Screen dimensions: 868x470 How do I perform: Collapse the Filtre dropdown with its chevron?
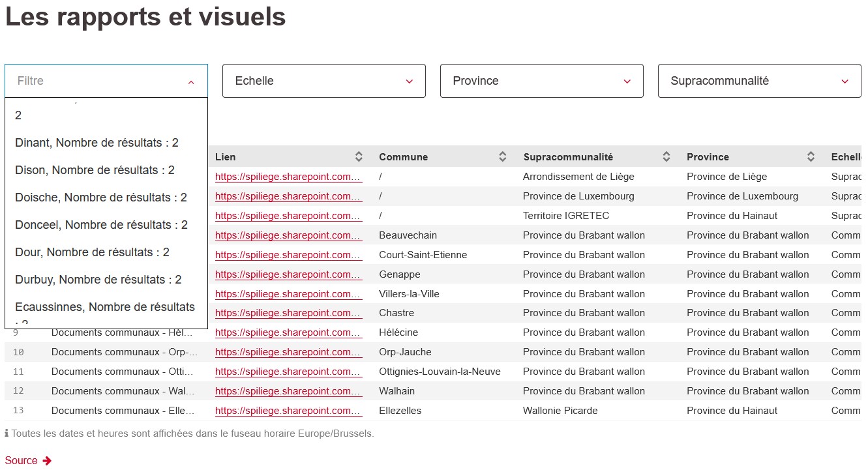[x=191, y=82]
